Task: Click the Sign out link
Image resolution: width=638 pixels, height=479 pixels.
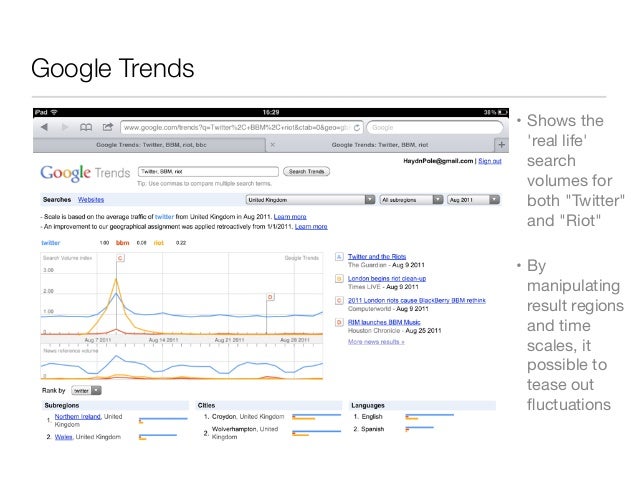Action: click(490, 160)
